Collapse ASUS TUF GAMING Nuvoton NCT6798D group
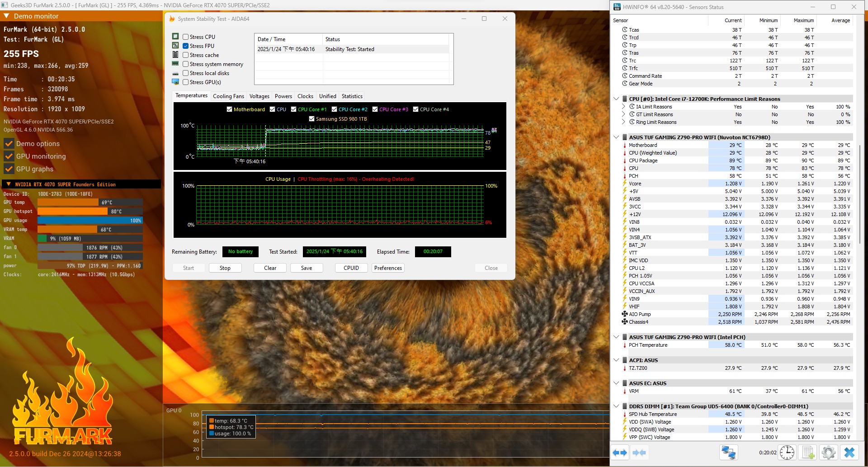This screenshot has height=467, width=868. [616, 137]
